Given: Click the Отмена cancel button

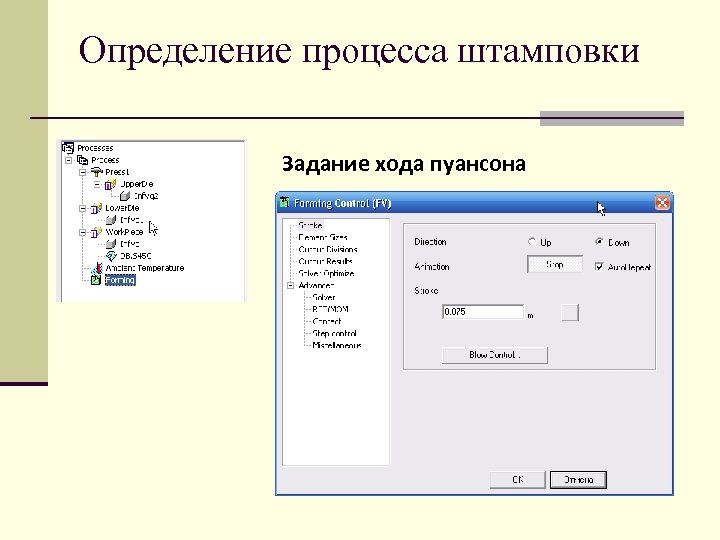Looking at the screenshot, I should tap(579, 479).
